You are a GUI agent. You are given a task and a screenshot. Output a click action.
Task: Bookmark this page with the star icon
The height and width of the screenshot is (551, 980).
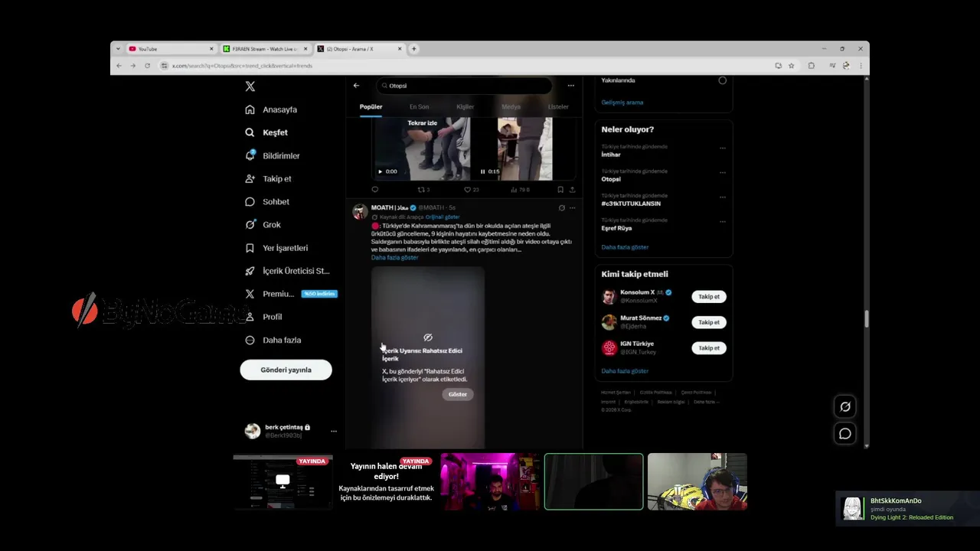click(x=792, y=66)
